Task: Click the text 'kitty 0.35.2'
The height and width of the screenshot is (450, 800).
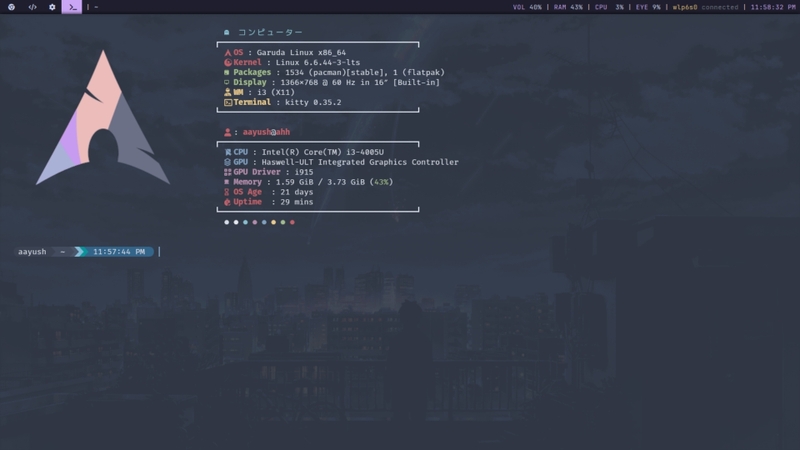Action: pyautogui.click(x=313, y=102)
